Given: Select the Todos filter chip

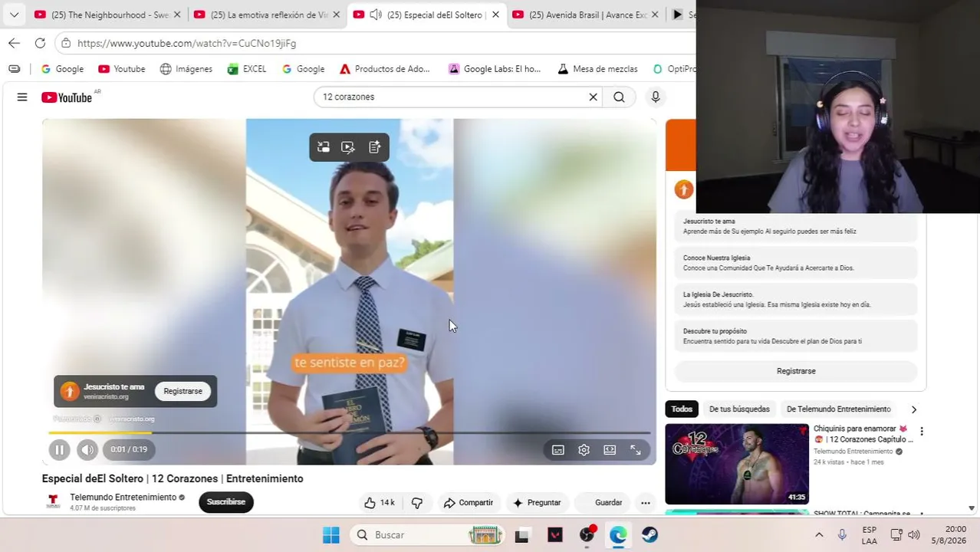Looking at the screenshot, I should pyautogui.click(x=682, y=409).
